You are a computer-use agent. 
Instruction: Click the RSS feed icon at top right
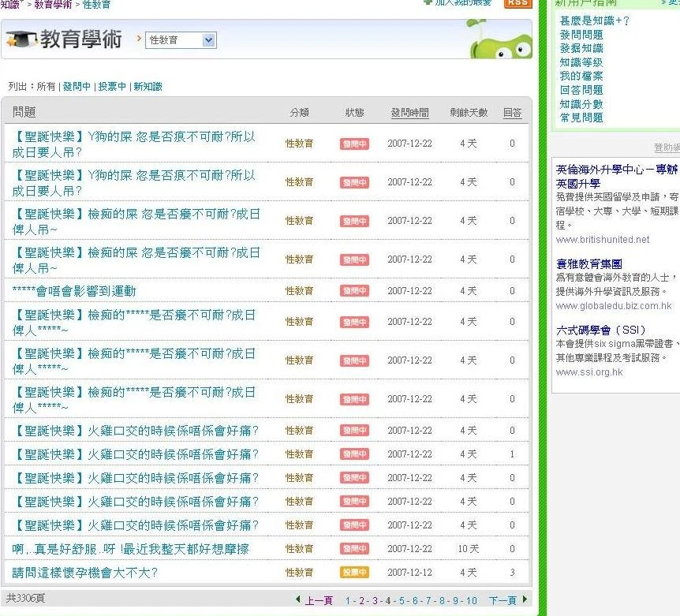[517, 4]
